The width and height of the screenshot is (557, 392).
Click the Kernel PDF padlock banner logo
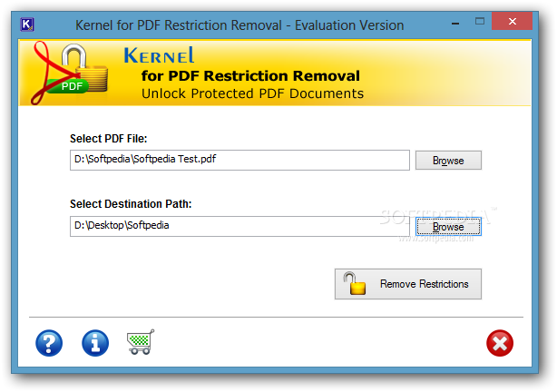(70, 73)
